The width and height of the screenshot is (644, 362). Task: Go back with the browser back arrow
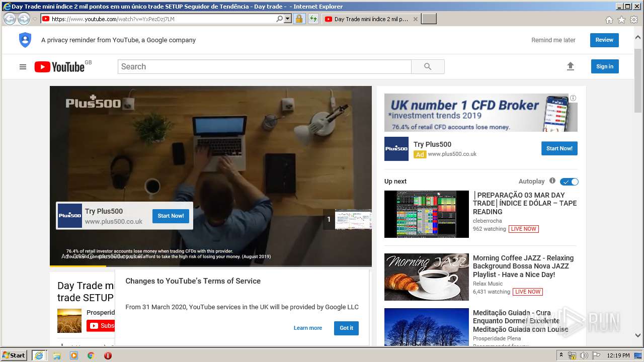[10, 19]
